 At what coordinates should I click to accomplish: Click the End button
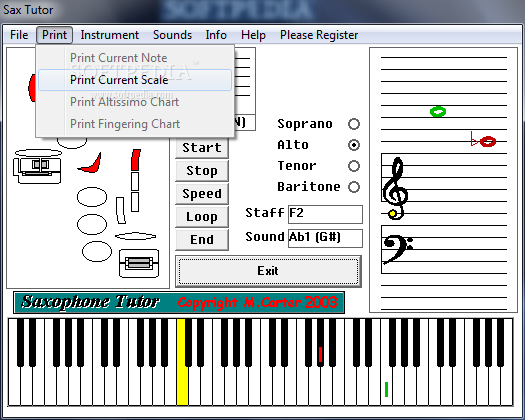coord(202,240)
